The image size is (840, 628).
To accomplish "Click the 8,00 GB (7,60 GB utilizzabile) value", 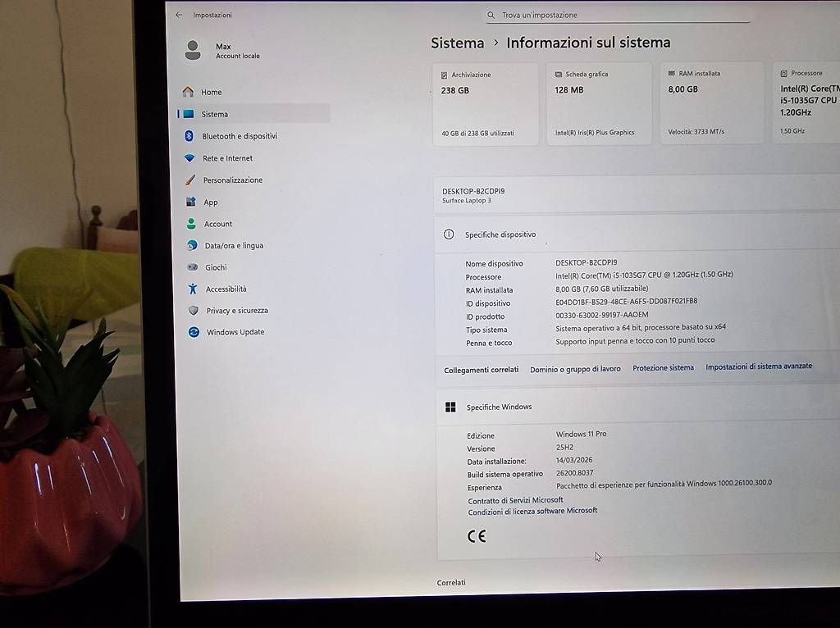I will 601,289.
